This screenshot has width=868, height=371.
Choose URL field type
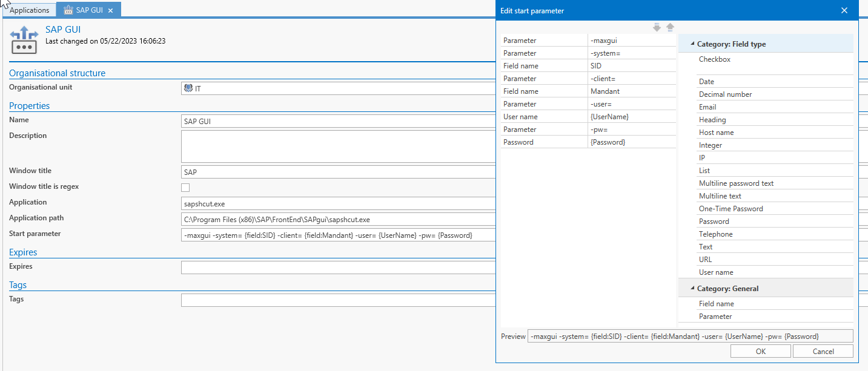click(775, 260)
